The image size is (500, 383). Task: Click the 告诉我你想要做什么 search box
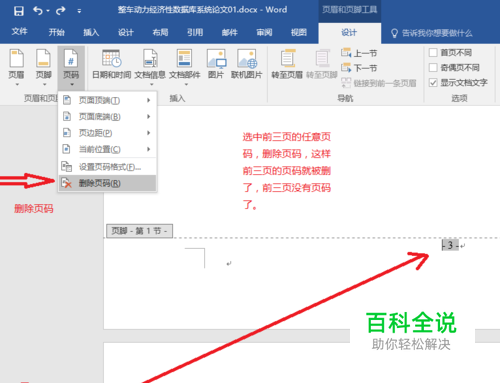point(437,33)
